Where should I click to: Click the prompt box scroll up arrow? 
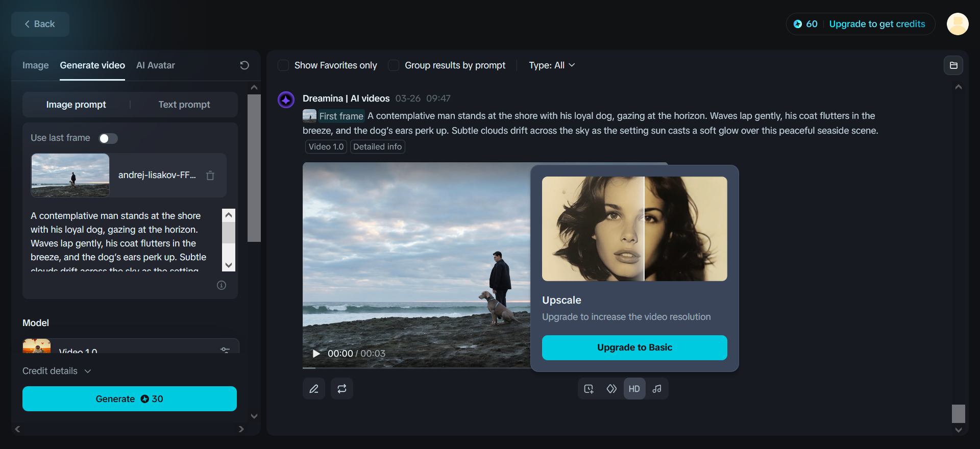pyautogui.click(x=229, y=215)
